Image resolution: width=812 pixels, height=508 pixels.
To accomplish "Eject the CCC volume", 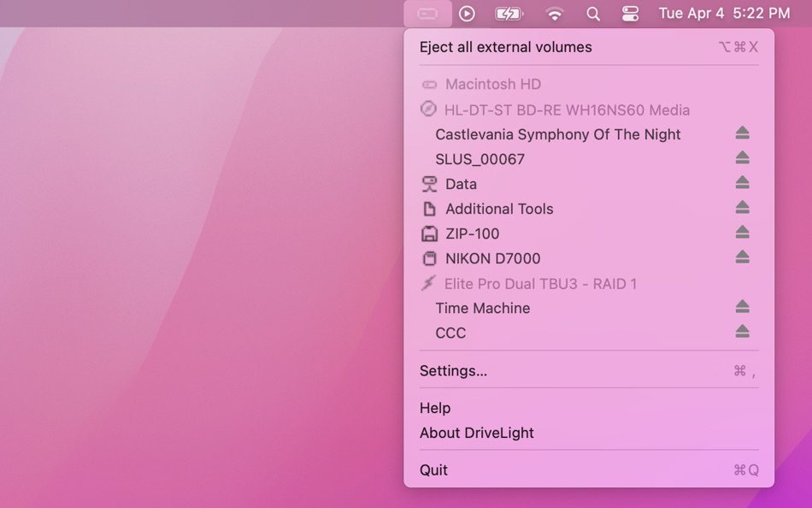I will pyautogui.click(x=742, y=332).
